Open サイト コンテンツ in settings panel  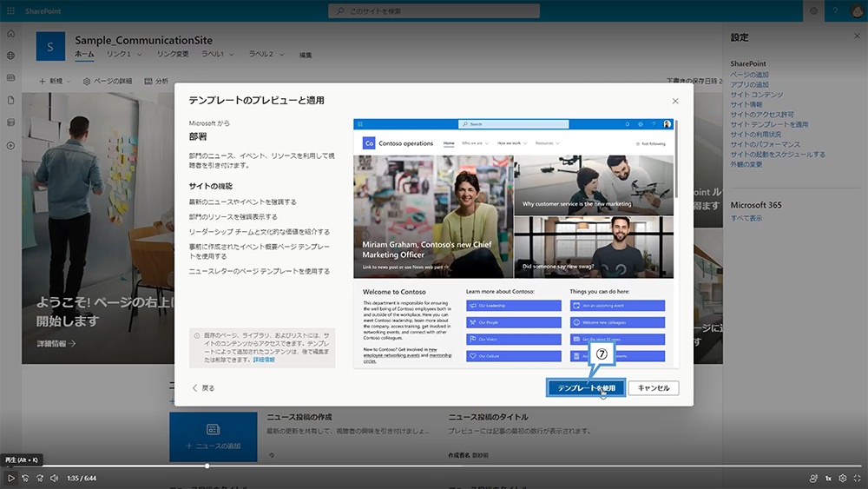click(757, 94)
